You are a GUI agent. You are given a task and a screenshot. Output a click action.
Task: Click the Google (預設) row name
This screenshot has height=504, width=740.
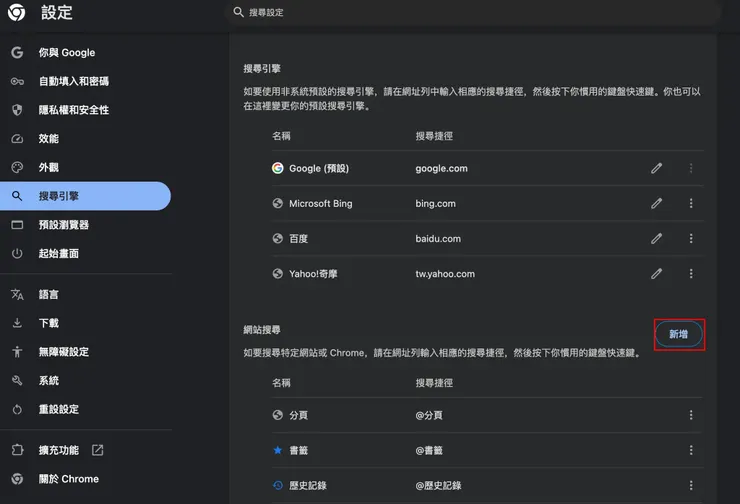tap(319, 168)
